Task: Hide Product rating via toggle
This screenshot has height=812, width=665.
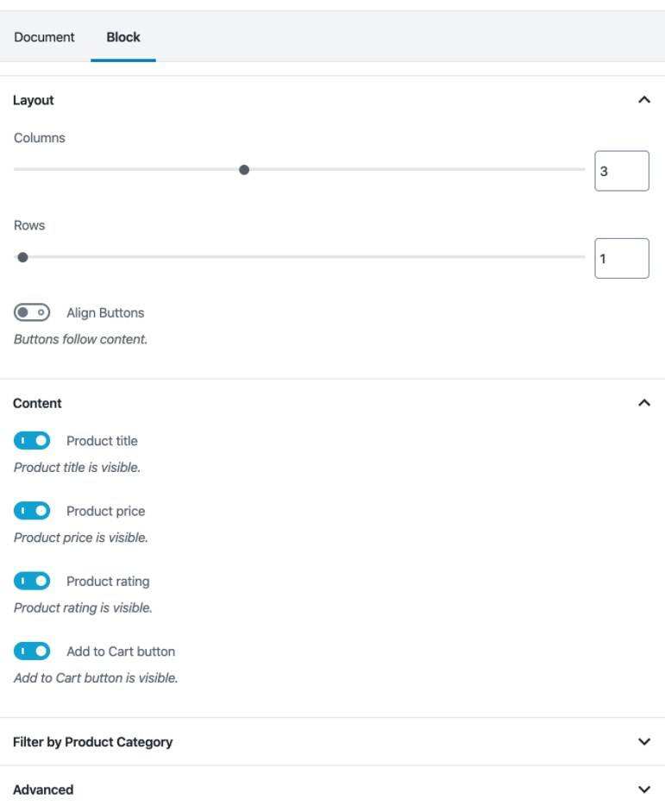Action: (32, 581)
